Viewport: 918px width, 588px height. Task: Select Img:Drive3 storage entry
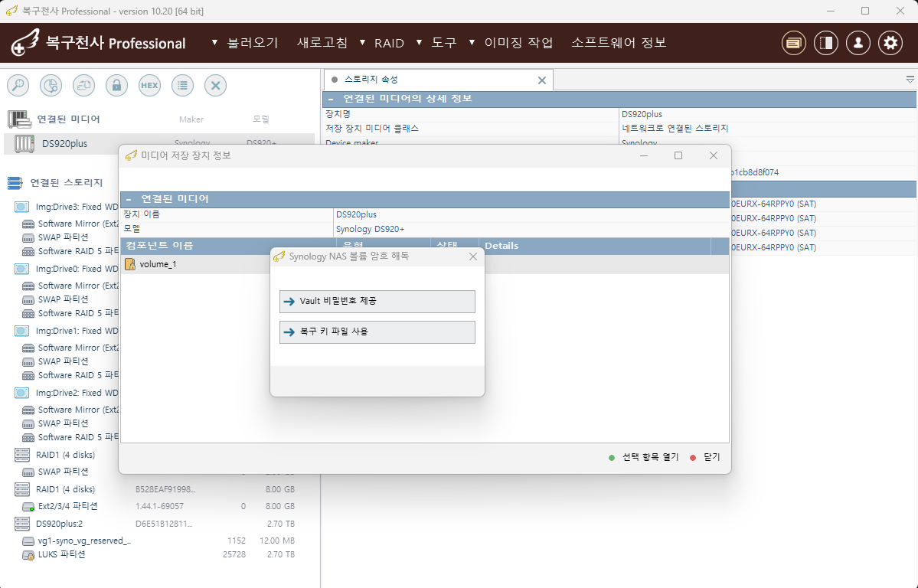coord(77,207)
